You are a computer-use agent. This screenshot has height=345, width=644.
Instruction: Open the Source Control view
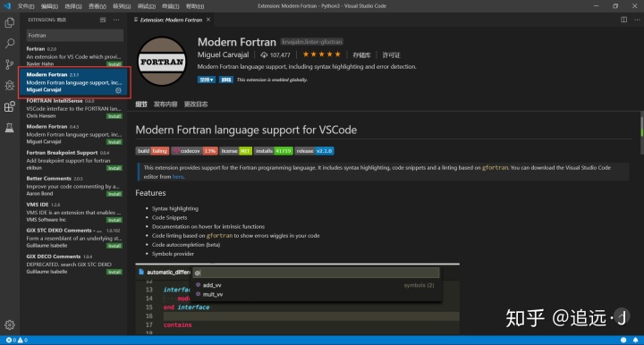(x=10, y=64)
